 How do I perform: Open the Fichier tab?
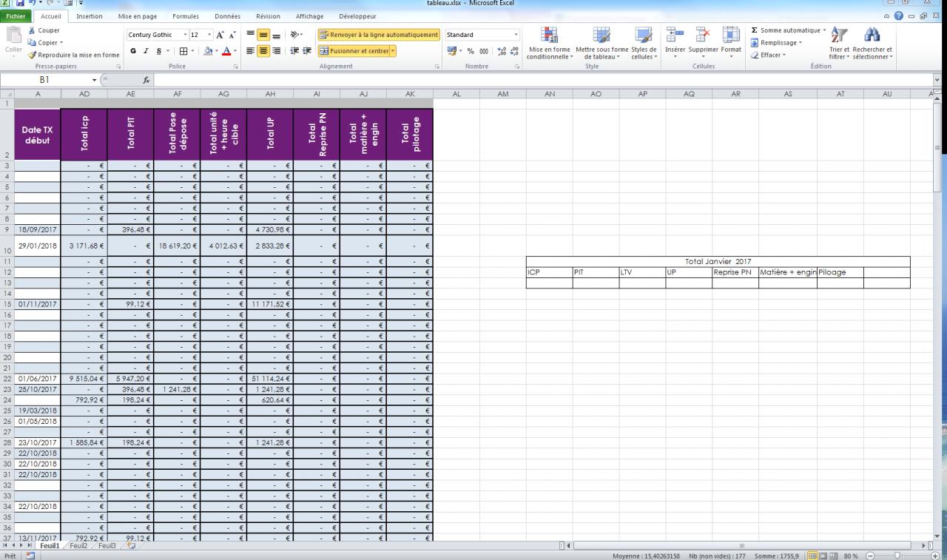[x=16, y=16]
